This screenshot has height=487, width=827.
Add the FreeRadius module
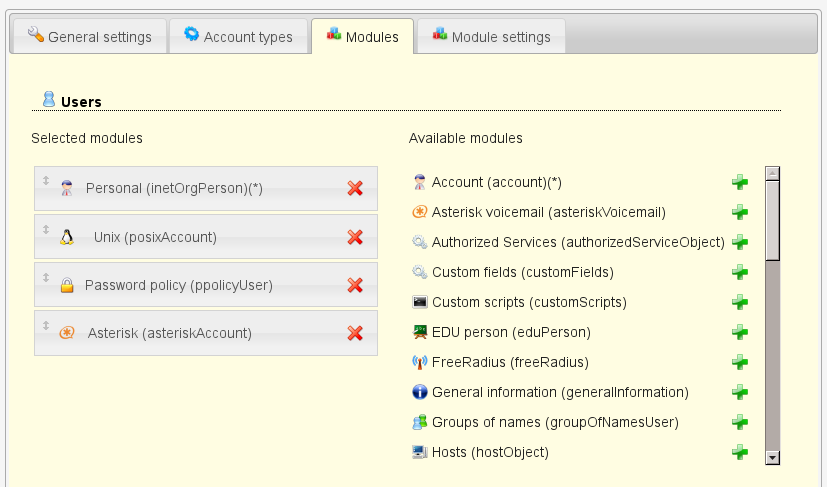click(x=739, y=362)
